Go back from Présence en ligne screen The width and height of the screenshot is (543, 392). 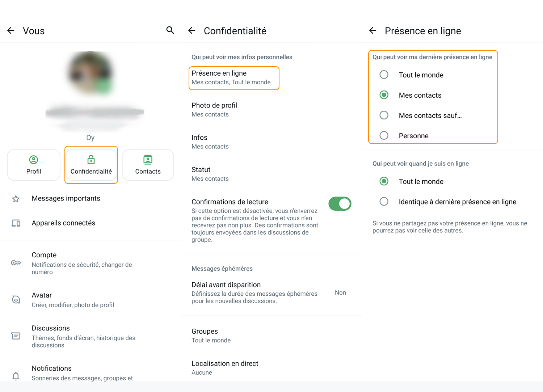coord(373,31)
